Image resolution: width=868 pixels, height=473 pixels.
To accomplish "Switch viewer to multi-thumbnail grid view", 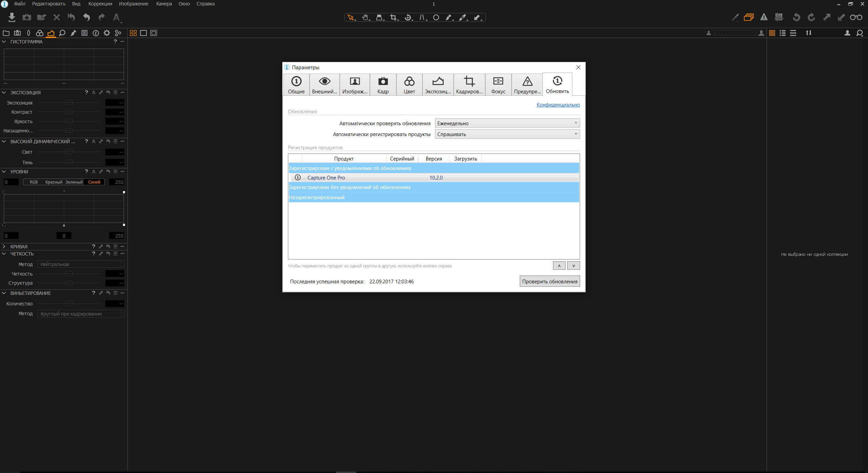I will point(133,33).
